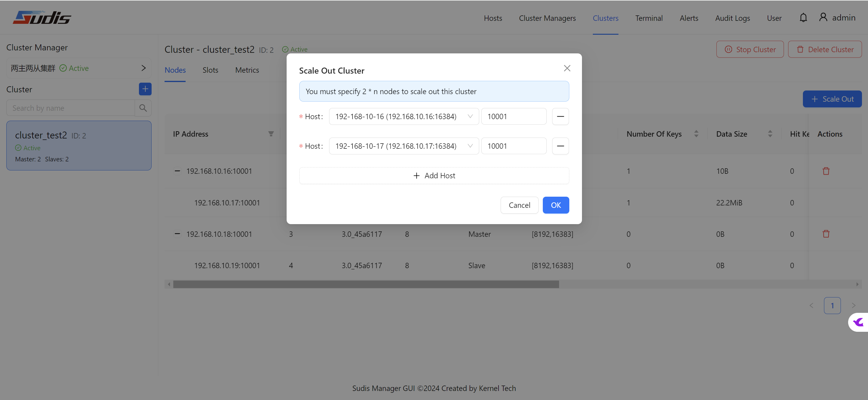
Task: Open the Audit Logs page
Action: tap(733, 18)
